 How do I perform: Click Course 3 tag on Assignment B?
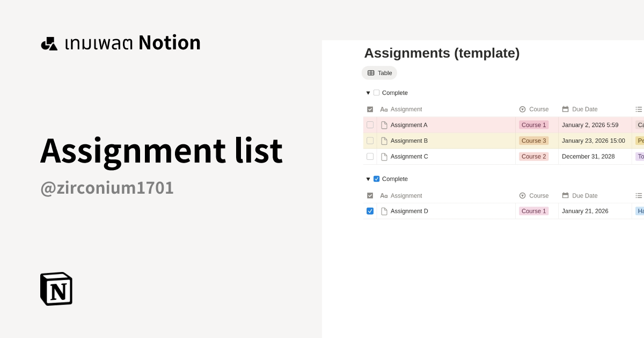click(533, 141)
